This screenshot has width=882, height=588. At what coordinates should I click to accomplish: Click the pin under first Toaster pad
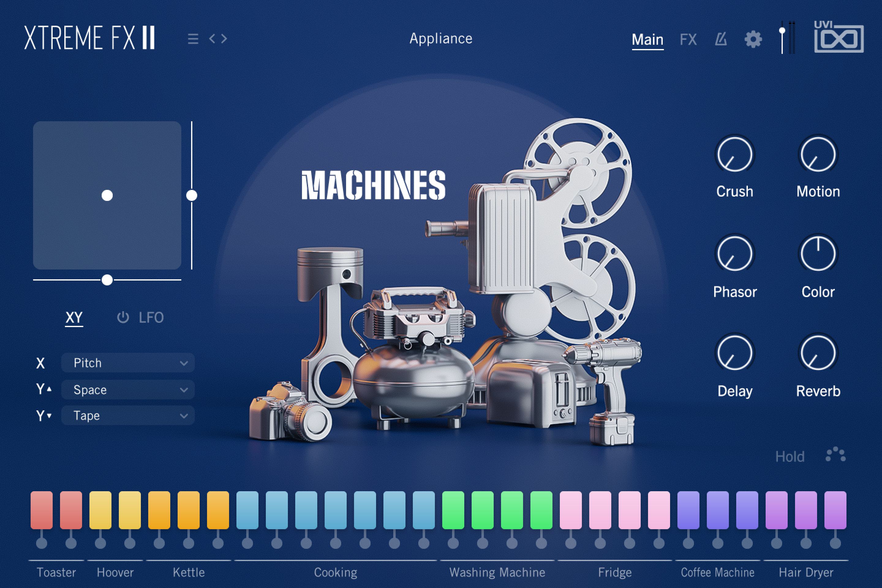(42, 543)
